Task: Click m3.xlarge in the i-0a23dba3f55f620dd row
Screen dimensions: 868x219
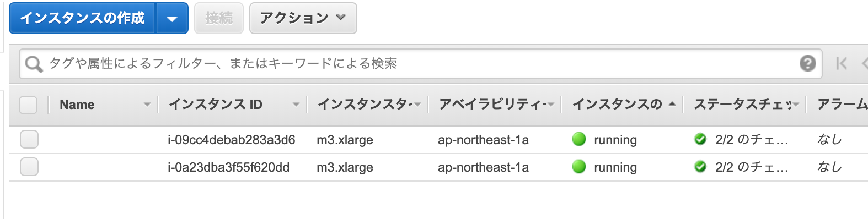Action: click(345, 167)
